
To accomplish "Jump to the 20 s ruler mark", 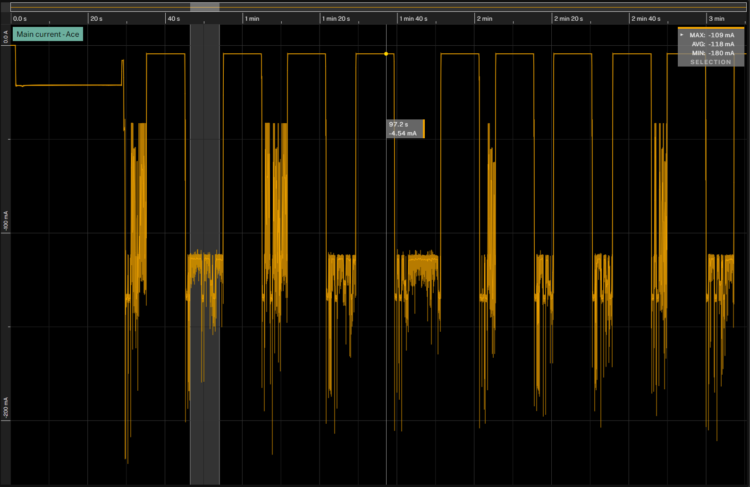I will click(x=96, y=19).
